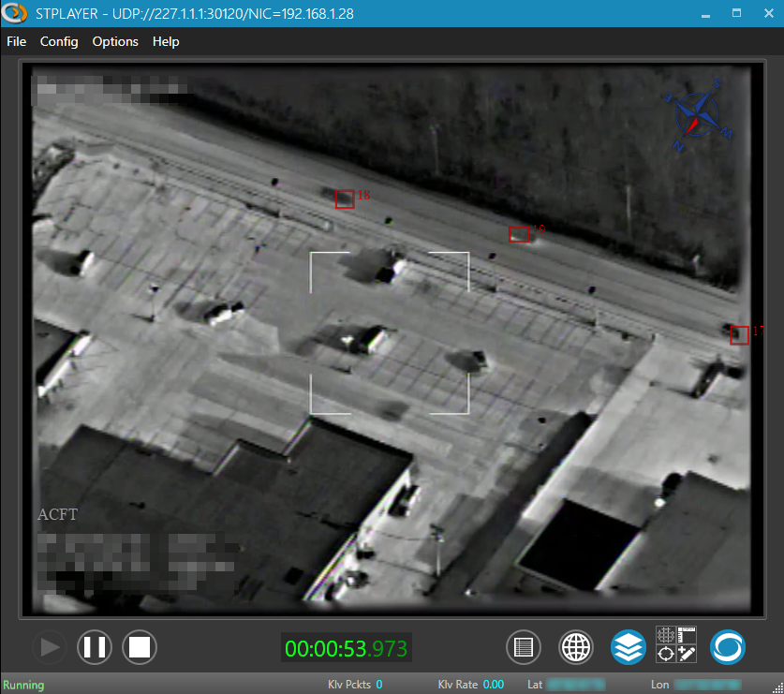Open the Help menu
This screenshot has width=784, height=694.
[166, 42]
